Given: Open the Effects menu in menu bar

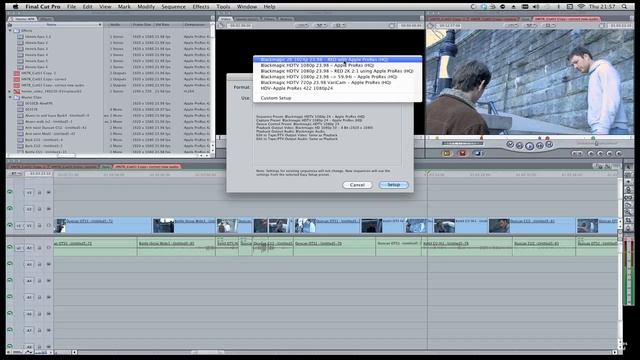Looking at the screenshot, I should point(201,7).
